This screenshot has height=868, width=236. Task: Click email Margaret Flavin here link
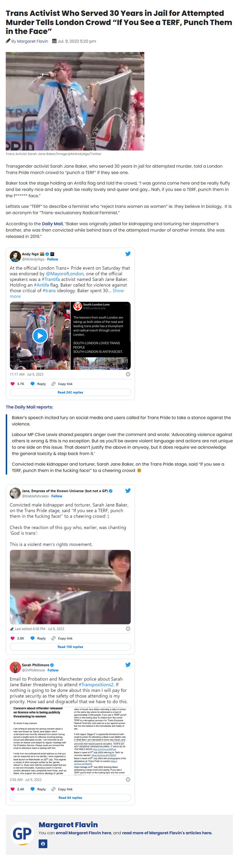click(83, 833)
